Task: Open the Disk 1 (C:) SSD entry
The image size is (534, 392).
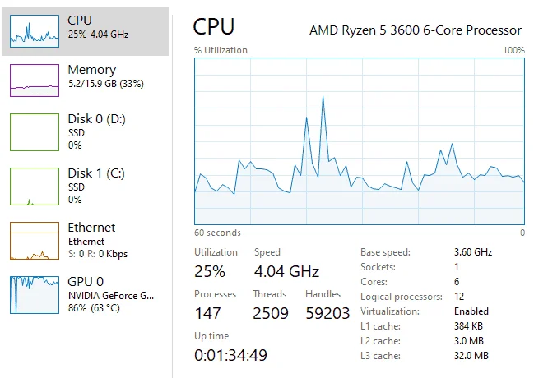Action: [x=86, y=187]
